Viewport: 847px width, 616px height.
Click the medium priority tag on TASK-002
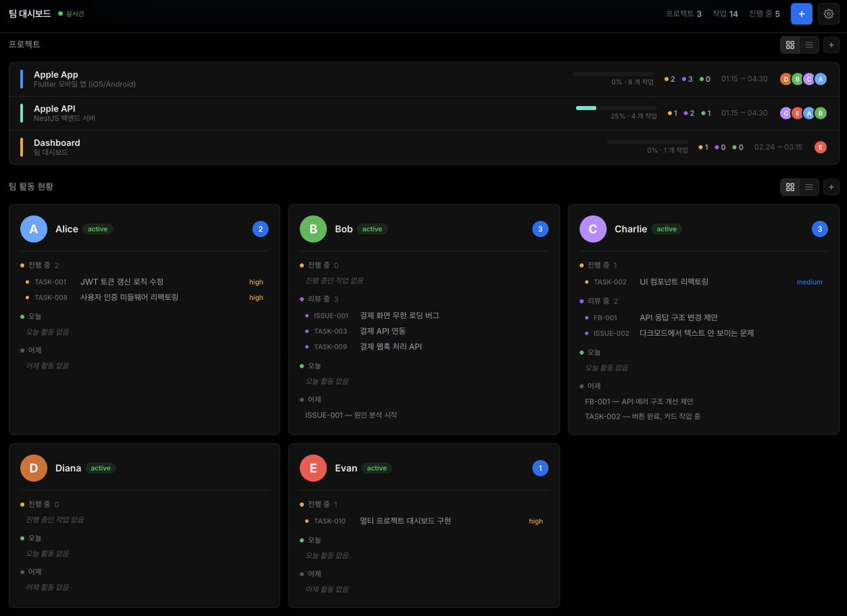pyautogui.click(x=810, y=282)
